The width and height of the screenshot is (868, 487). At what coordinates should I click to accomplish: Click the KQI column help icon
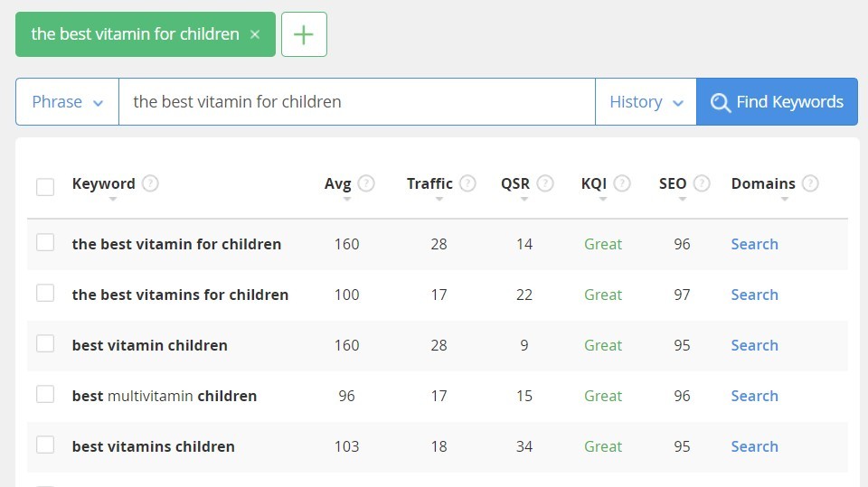pos(622,183)
